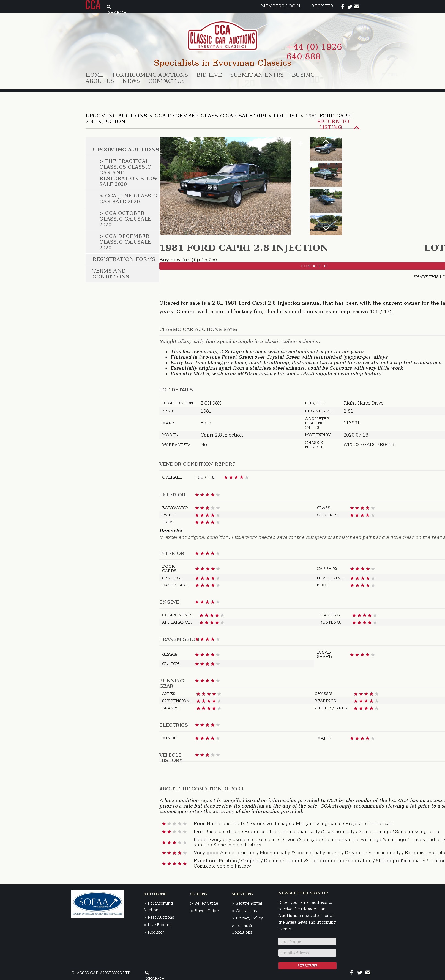Go to HOME in main navigation
Image resolution: width=445 pixels, height=980 pixels.
pyautogui.click(x=94, y=75)
